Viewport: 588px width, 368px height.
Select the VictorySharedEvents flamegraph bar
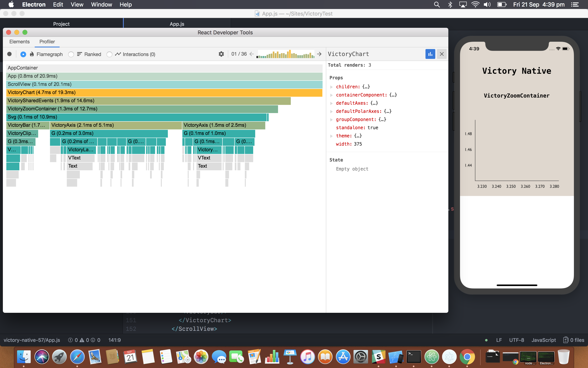point(148,101)
